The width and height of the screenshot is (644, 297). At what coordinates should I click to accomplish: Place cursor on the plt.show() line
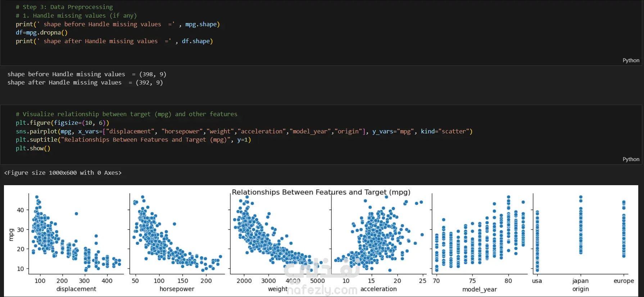tap(33, 148)
